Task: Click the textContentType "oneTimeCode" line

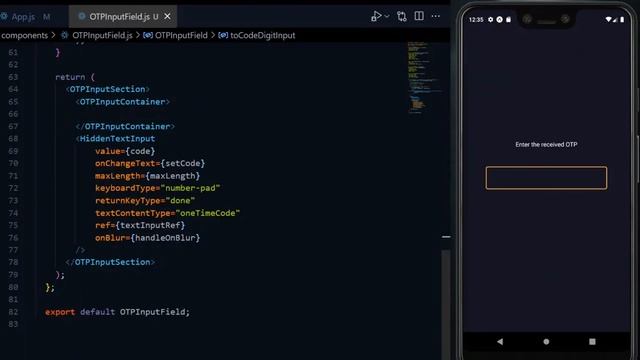Action: [x=167, y=213]
